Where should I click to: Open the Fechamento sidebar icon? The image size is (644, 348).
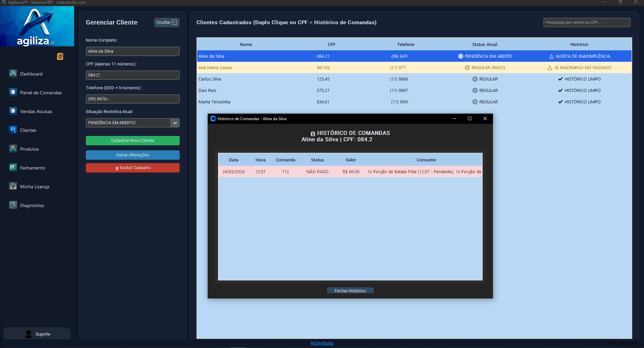point(13,167)
